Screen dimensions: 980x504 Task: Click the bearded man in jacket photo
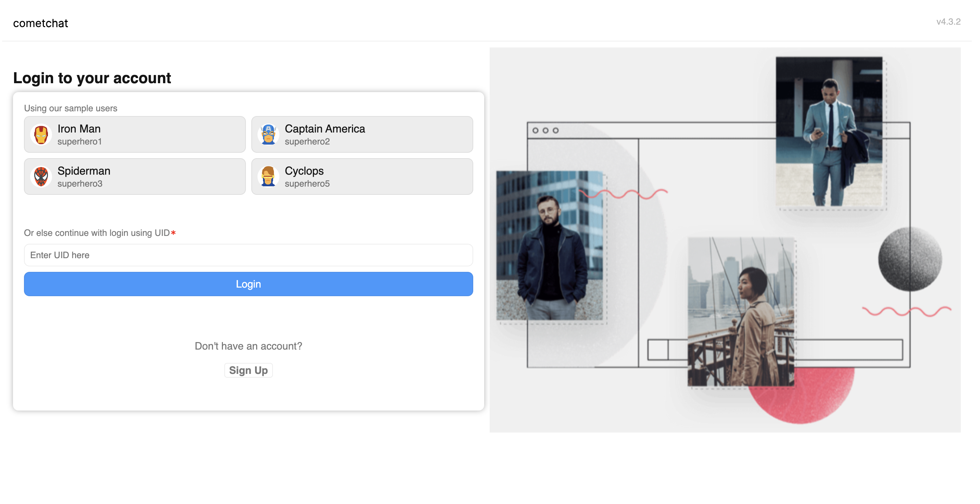tap(549, 246)
